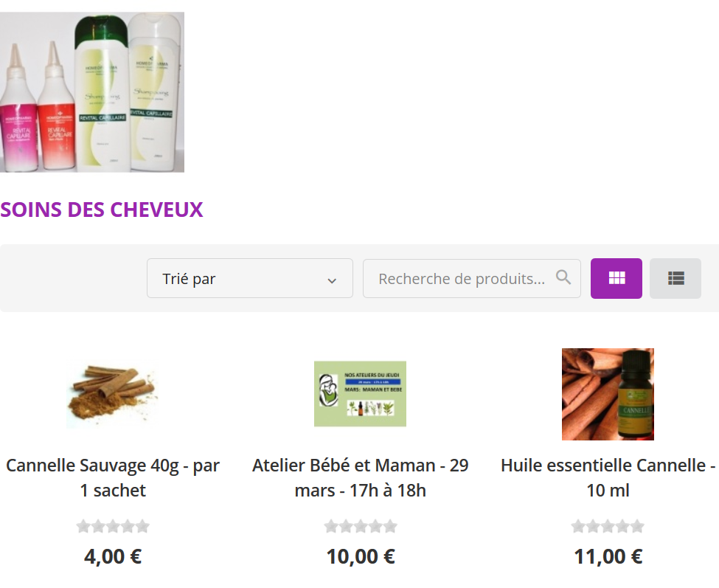Open the 'Trié par' sort dropdown
Viewport: 719px width, 588px height.
click(250, 278)
